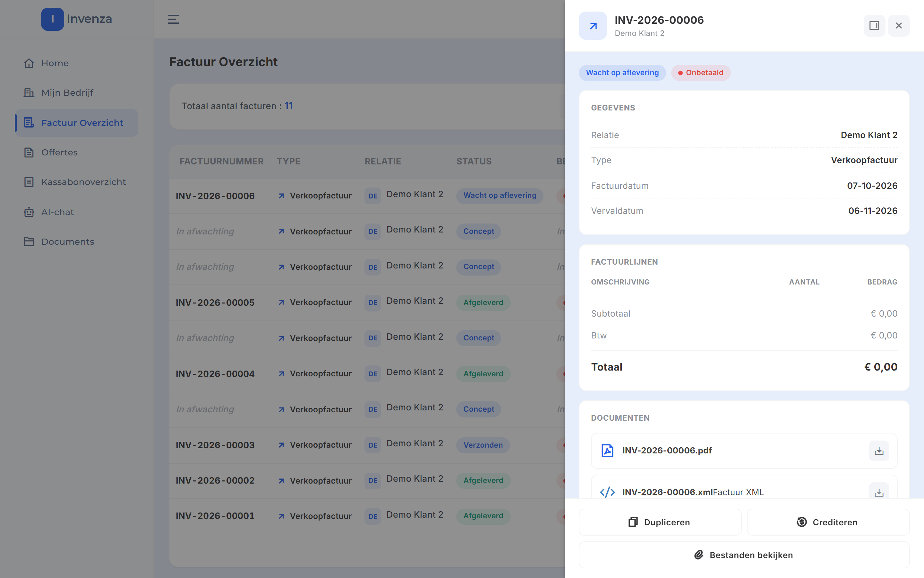Go to Mijn Bedrijf page
Screen dimensions: 924x578
coord(76,93)
